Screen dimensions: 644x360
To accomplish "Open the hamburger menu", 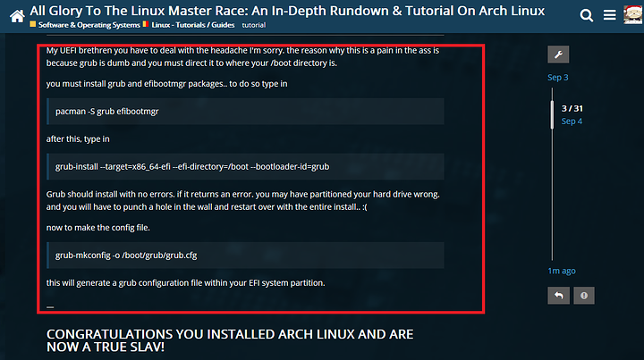I will pos(609,16).
